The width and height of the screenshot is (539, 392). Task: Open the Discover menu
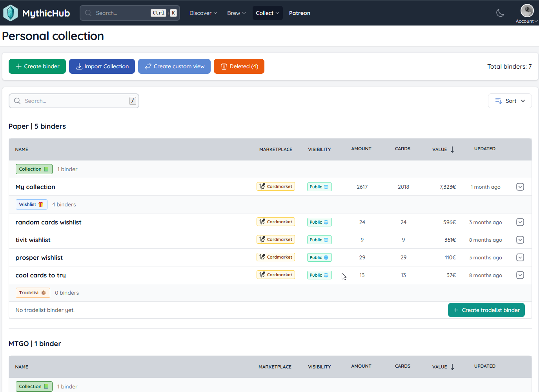click(203, 13)
